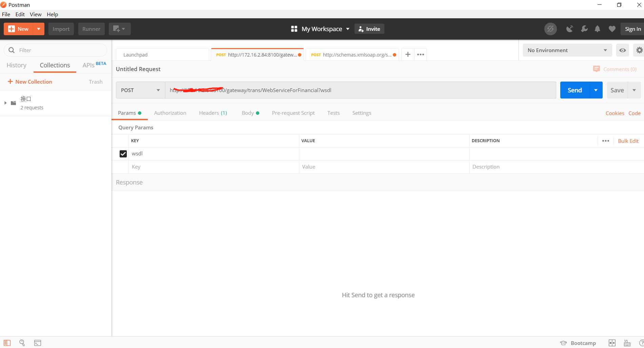The width and height of the screenshot is (644, 348).
Task: Open the tab options ellipsis menu
Action: point(421,55)
